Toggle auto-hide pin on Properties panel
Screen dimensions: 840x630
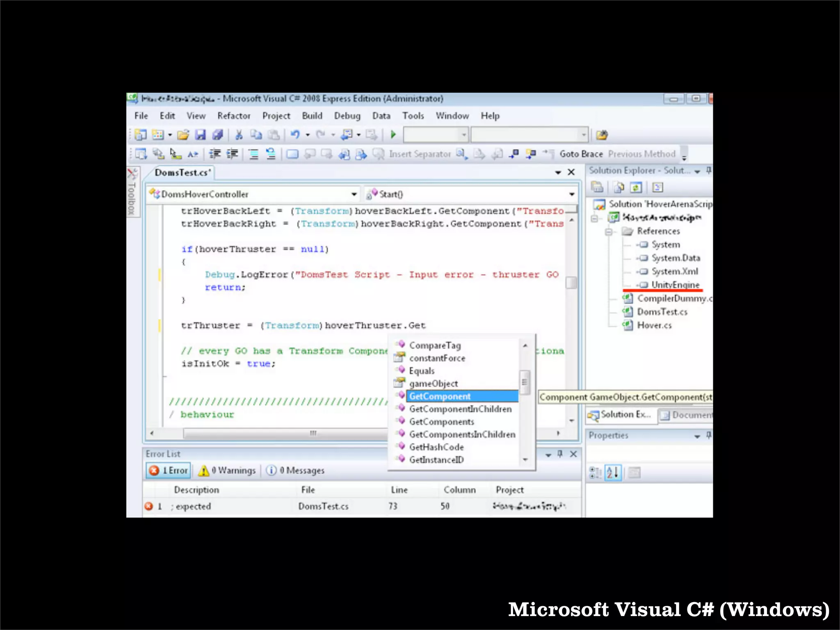[708, 435]
